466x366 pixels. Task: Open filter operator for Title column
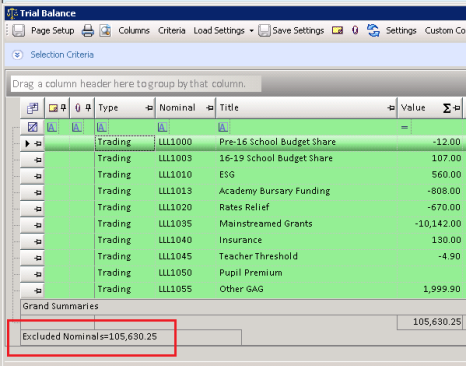pyautogui.click(x=223, y=127)
